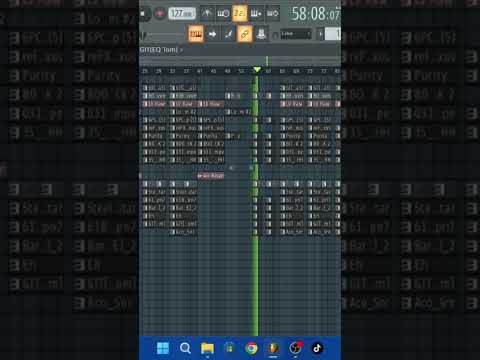The width and height of the screenshot is (480, 360).
Task: Select the tempo field showing 127
Action: click(182, 14)
